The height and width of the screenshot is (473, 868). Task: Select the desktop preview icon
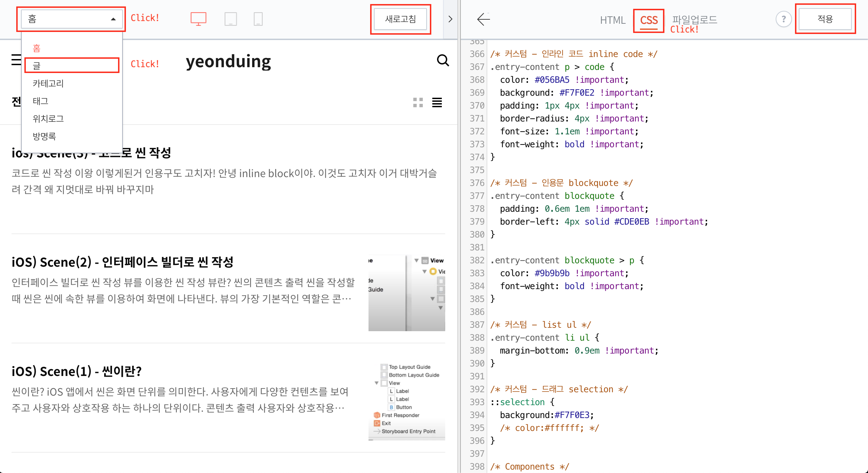tap(198, 19)
